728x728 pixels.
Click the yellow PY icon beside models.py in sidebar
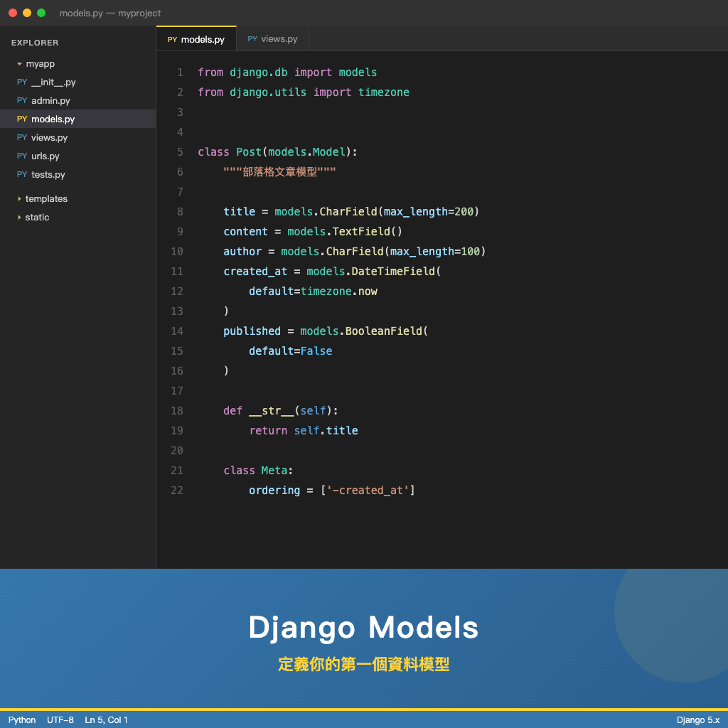point(22,119)
